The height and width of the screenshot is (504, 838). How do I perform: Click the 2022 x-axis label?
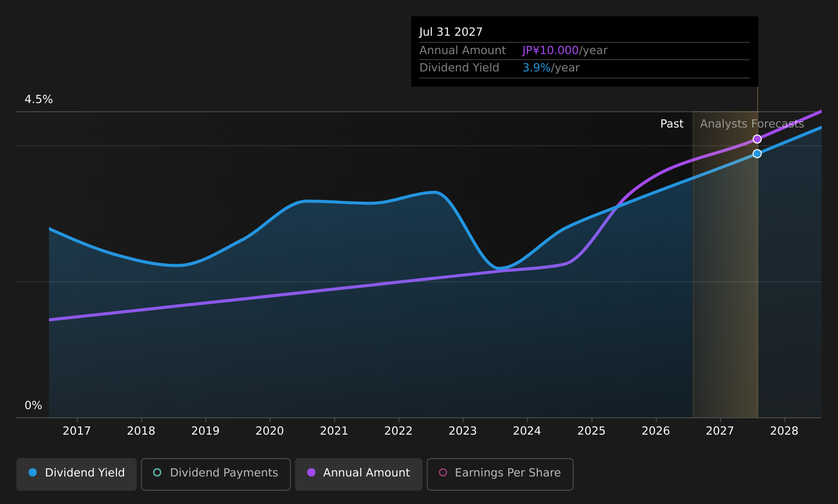(x=398, y=431)
